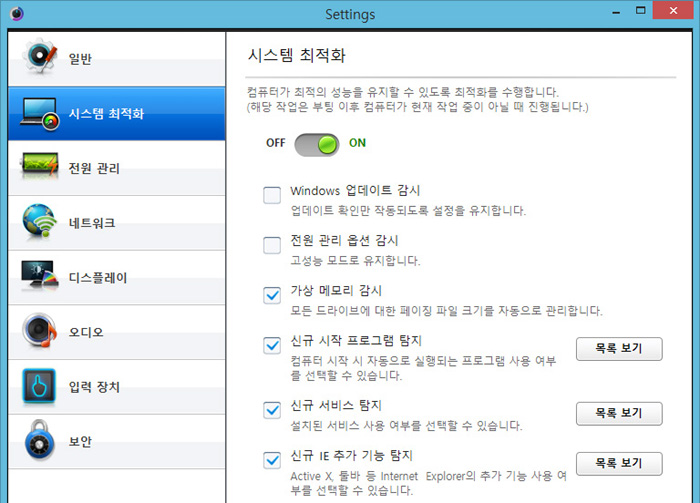
Task: Click the 보안 padlock icon
Action: [x=40, y=440]
